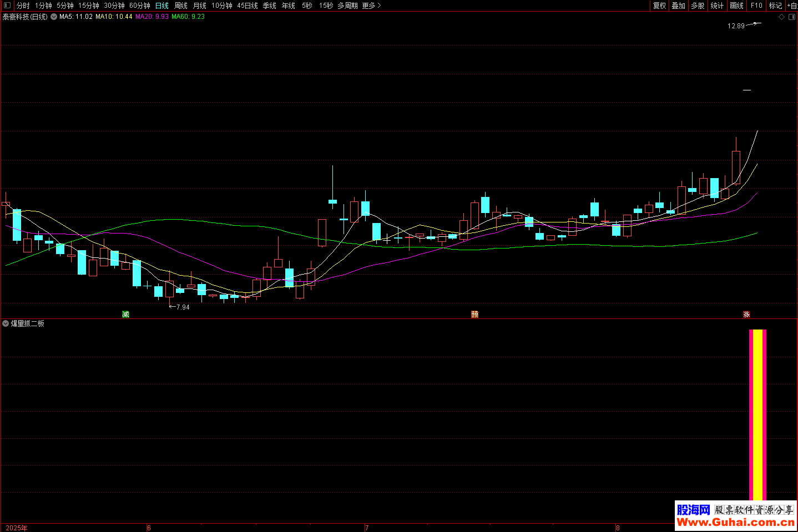Viewport: 798px width, 532px height.
Task: Open the 爆量抓二板 indicator dropdown arrow
Action: point(6,323)
